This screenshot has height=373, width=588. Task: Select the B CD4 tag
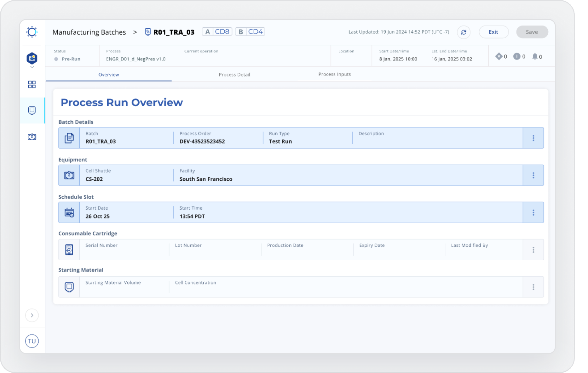tap(250, 32)
